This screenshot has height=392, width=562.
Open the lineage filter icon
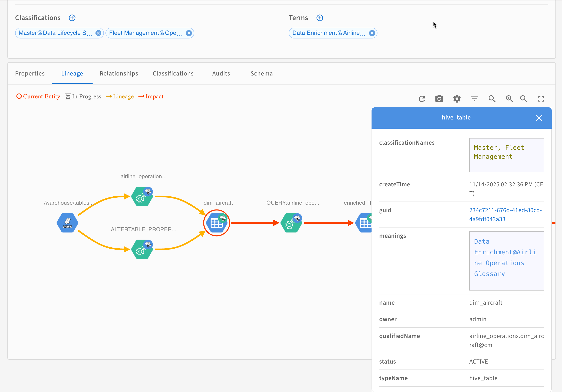[x=474, y=99]
